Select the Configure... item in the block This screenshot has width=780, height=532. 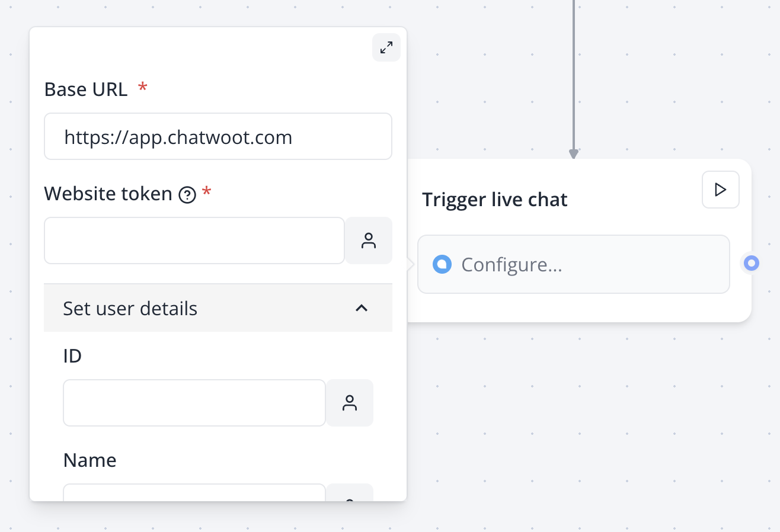(x=574, y=264)
